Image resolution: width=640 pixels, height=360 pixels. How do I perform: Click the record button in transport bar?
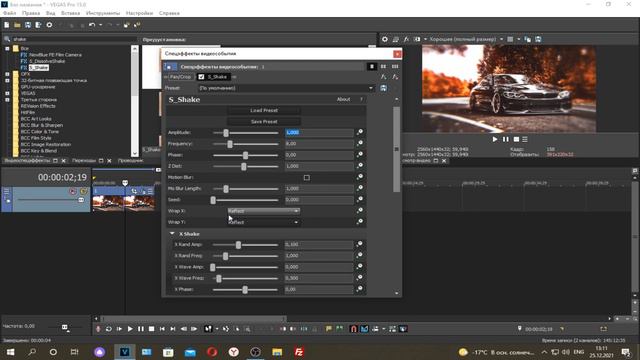tap(98, 329)
